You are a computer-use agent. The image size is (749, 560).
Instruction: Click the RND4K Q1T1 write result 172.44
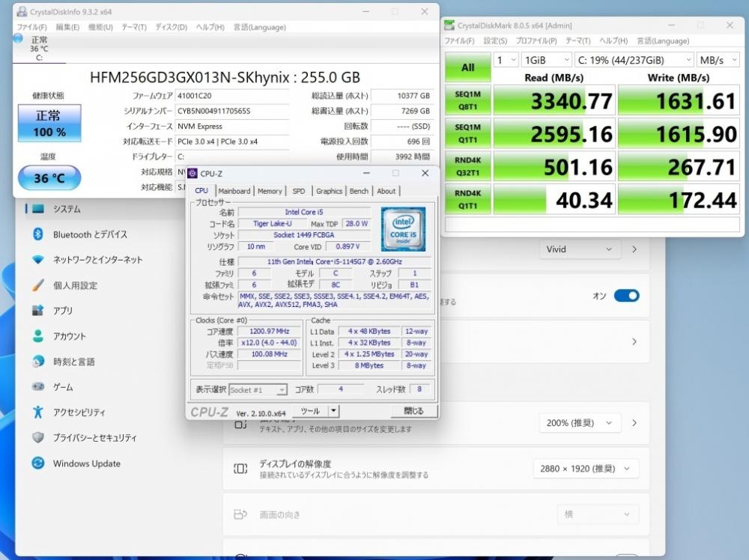click(x=679, y=200)
